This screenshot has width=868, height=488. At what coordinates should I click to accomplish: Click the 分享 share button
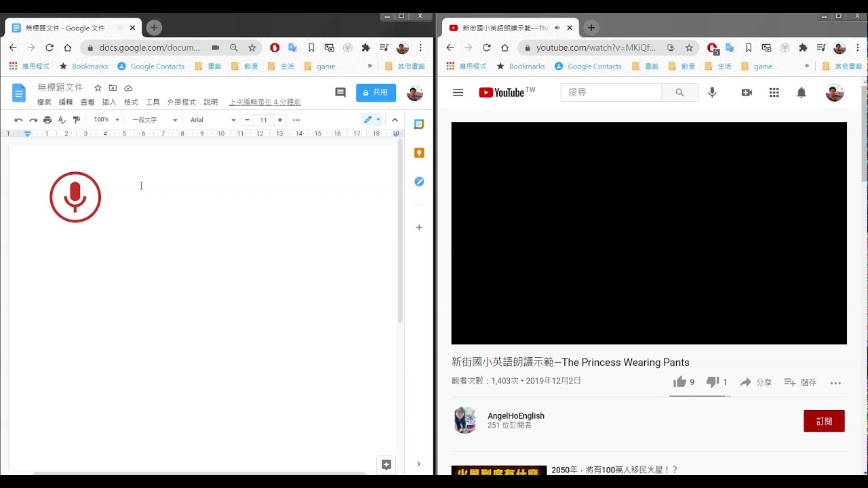(x=755, y=382)
